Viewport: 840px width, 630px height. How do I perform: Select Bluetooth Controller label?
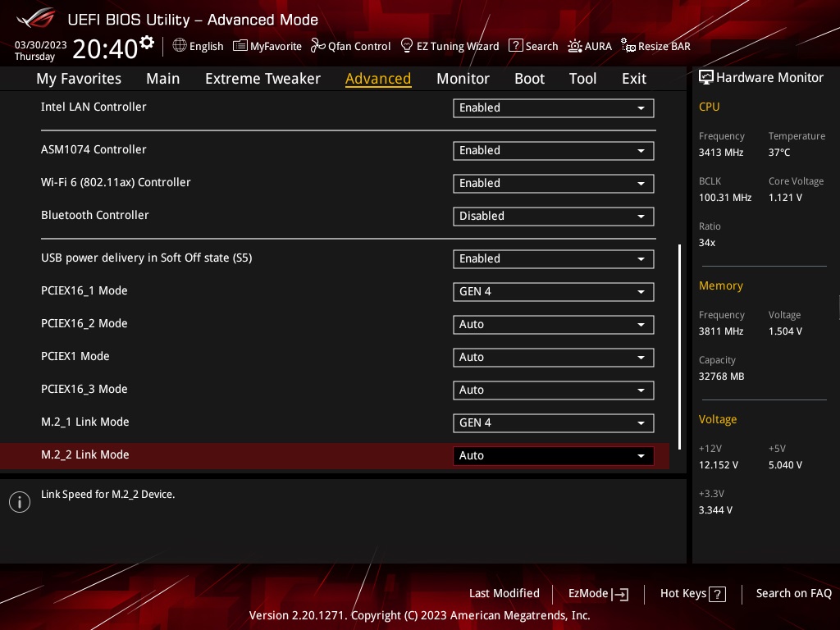point(95,216)
